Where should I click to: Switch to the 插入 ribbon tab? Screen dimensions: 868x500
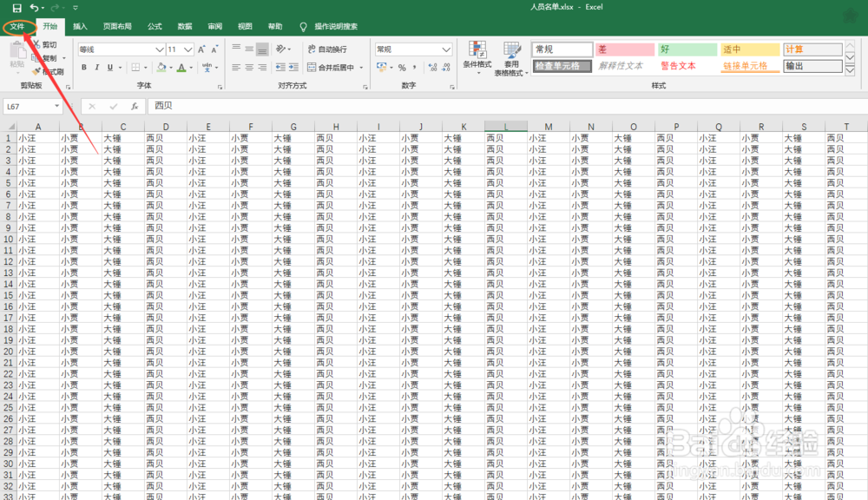tap(80, 26)
